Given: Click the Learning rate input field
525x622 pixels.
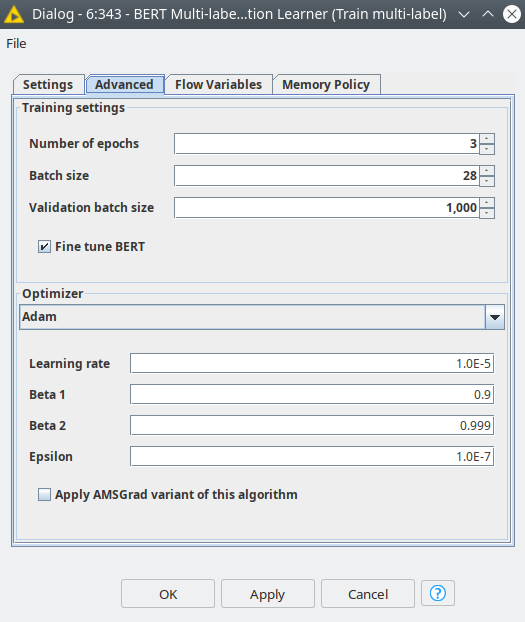Looking at the screenshot, I should (x=312, y=363).
